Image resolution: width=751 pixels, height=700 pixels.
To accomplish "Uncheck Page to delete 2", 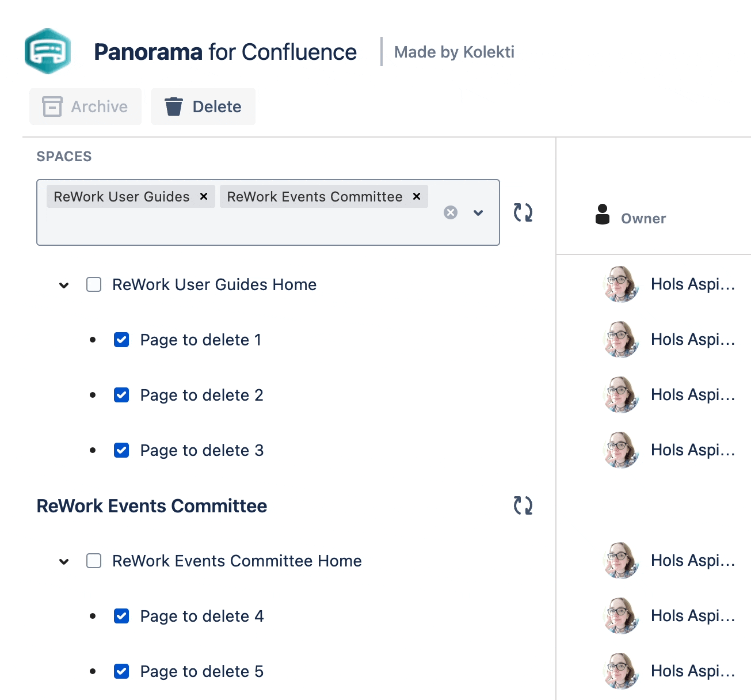I will click(x=121, y=395).
